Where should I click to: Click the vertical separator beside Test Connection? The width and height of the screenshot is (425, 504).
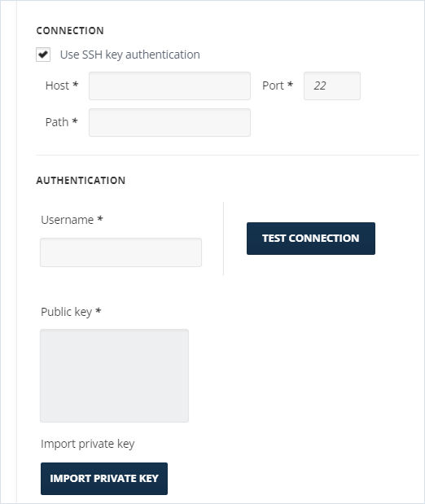(223, 239)
